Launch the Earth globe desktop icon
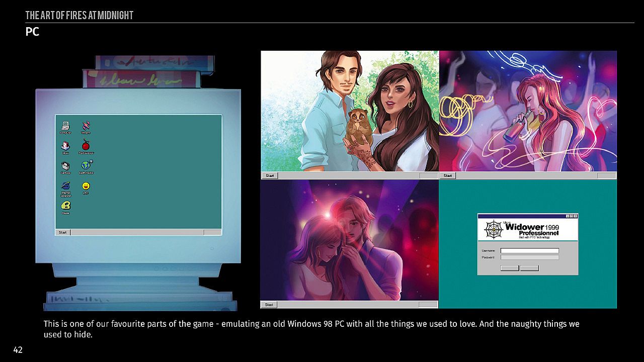Viewport: 644px width, 362px height. (x=87, y=167)
